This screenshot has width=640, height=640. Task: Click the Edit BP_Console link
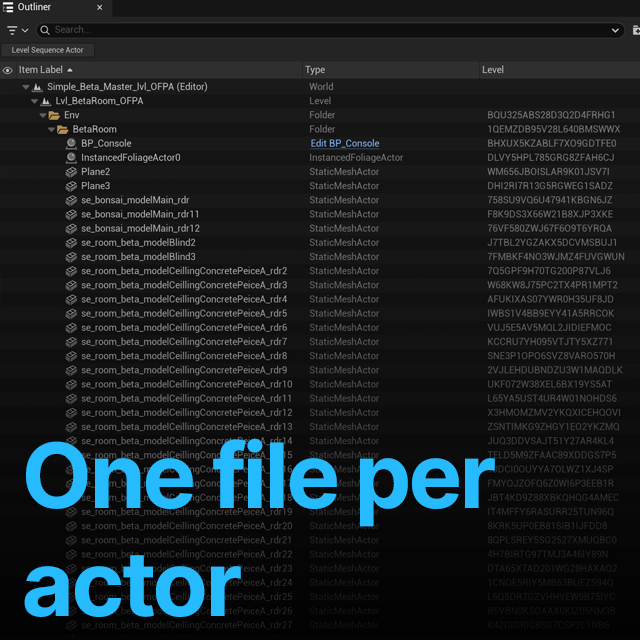tap(345, 143)
